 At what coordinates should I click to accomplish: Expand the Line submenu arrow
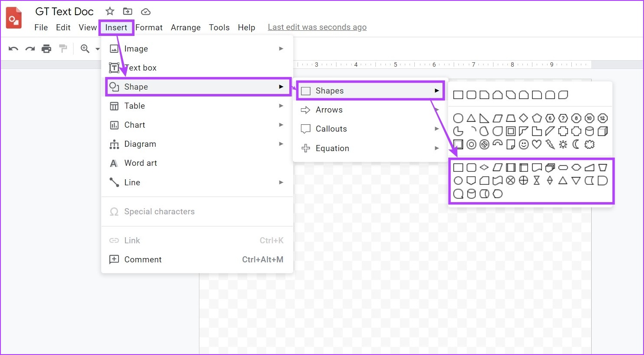tap(281, 182)
